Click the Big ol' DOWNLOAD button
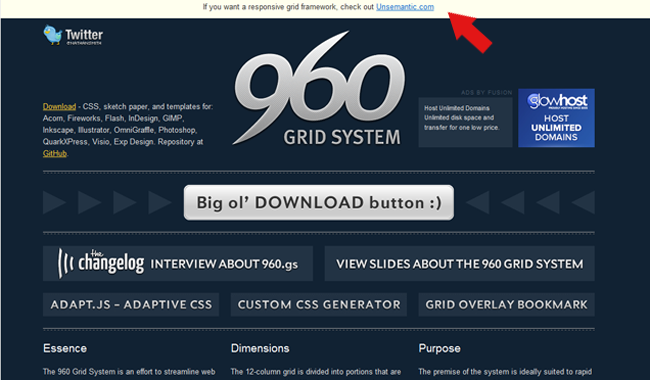 click(319, 203)
